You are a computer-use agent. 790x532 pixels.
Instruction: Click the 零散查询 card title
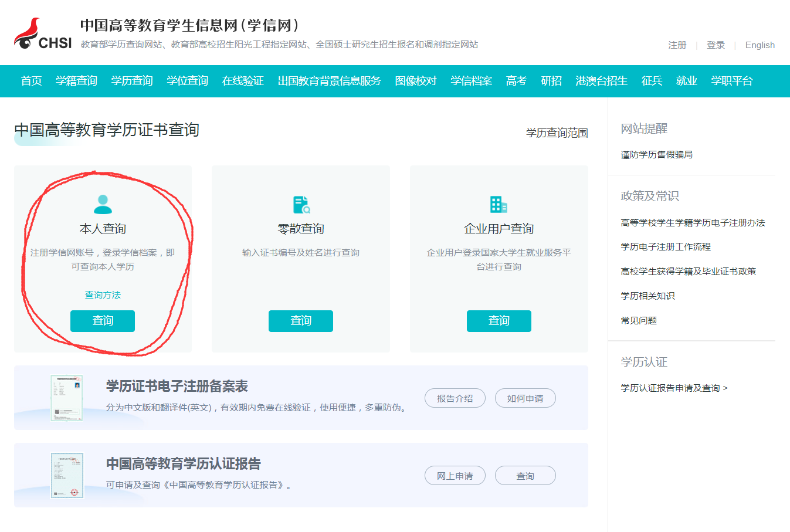coord(301,229)
